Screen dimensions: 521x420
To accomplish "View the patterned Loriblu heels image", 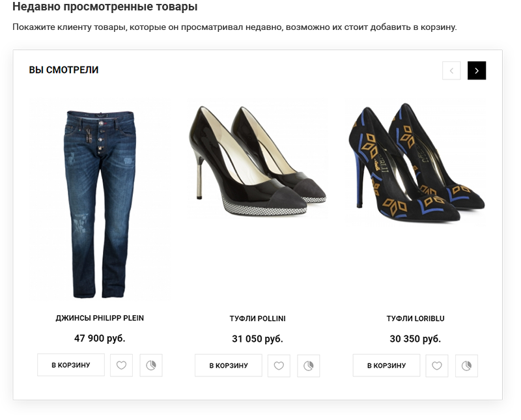I will [415, 163].
